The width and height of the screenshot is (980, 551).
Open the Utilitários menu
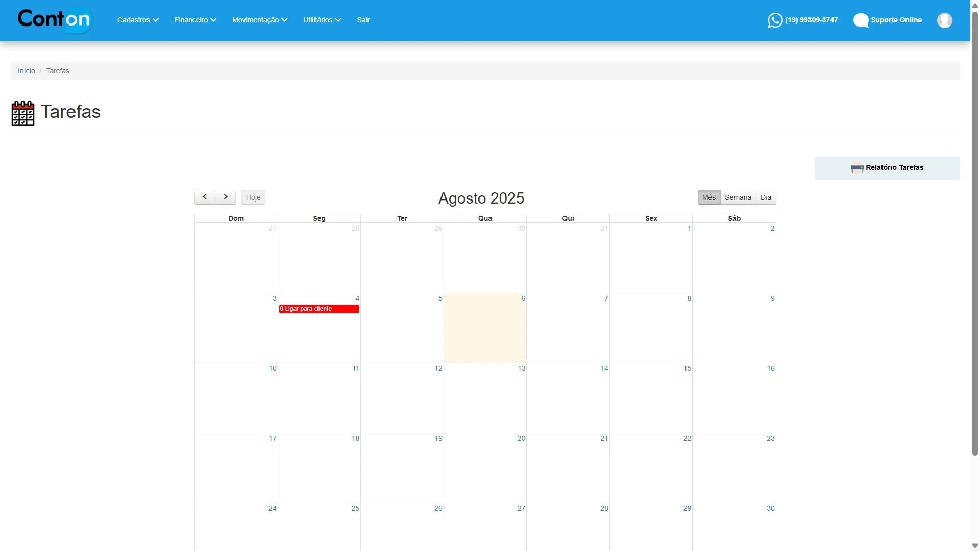tap(322, 20)
